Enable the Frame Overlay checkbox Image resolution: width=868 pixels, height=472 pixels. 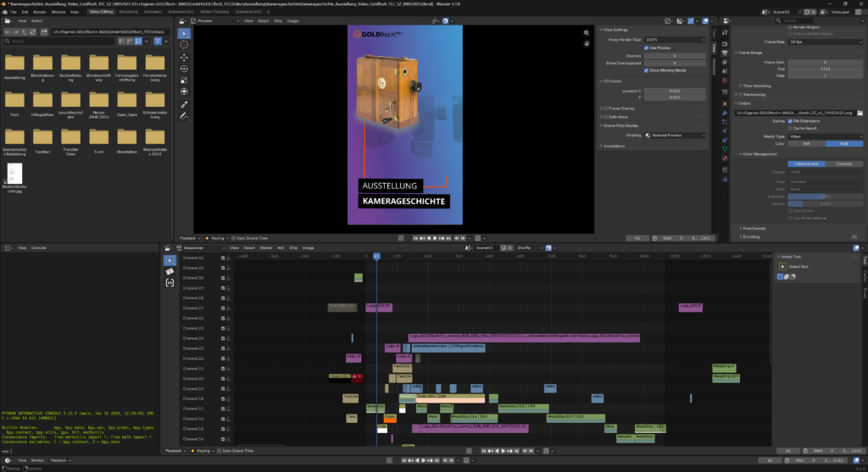pos(606,108)
